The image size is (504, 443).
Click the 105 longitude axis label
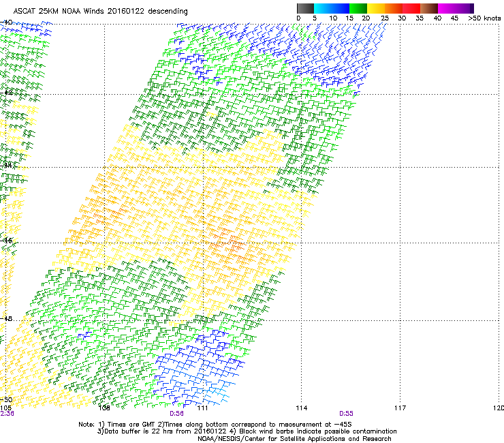pyautogui.click(x=5, y=408)
